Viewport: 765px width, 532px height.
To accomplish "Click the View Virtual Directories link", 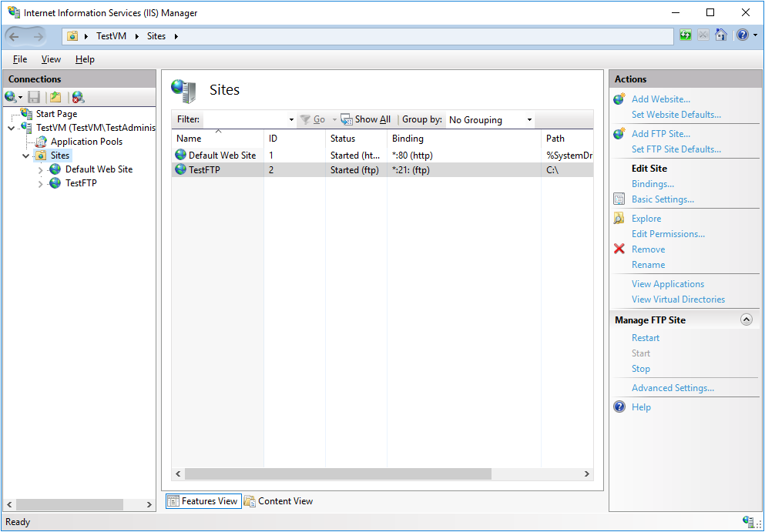I will pyautogui.click(x=678, y=299).
